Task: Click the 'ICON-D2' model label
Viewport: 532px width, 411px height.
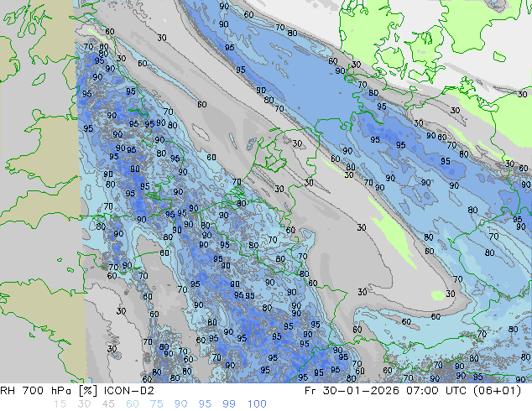Action: point(129,391)
